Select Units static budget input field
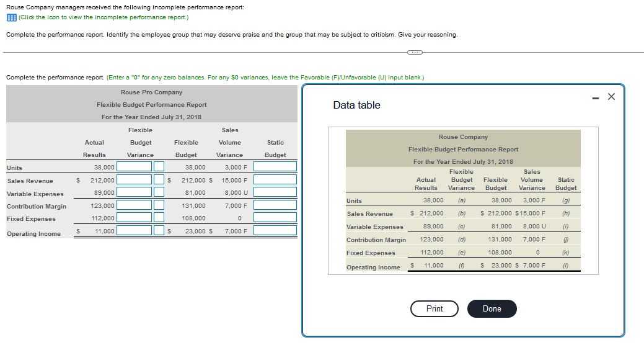 (275, 166)
